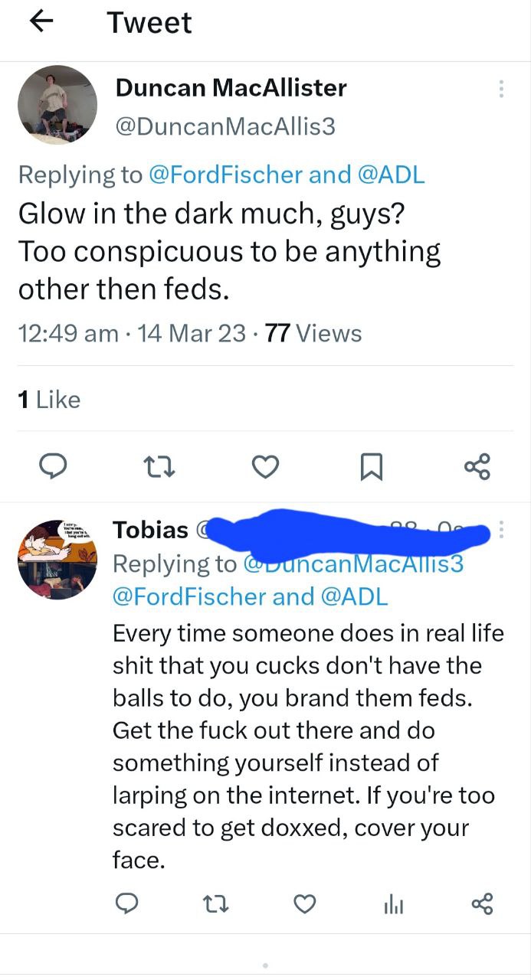
Task: Share Tobias's reply
Action: (483, 905)
